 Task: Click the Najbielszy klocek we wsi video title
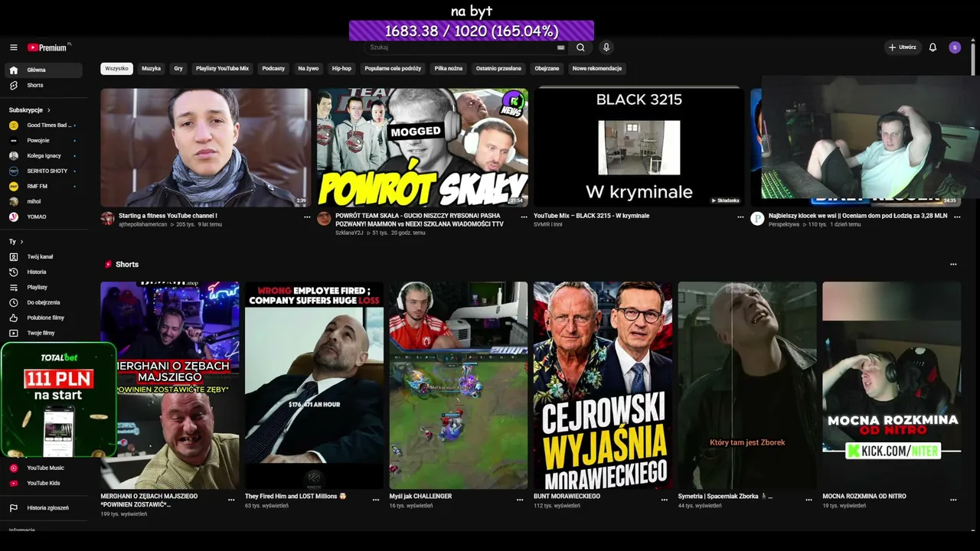click(x=857, y=216)
